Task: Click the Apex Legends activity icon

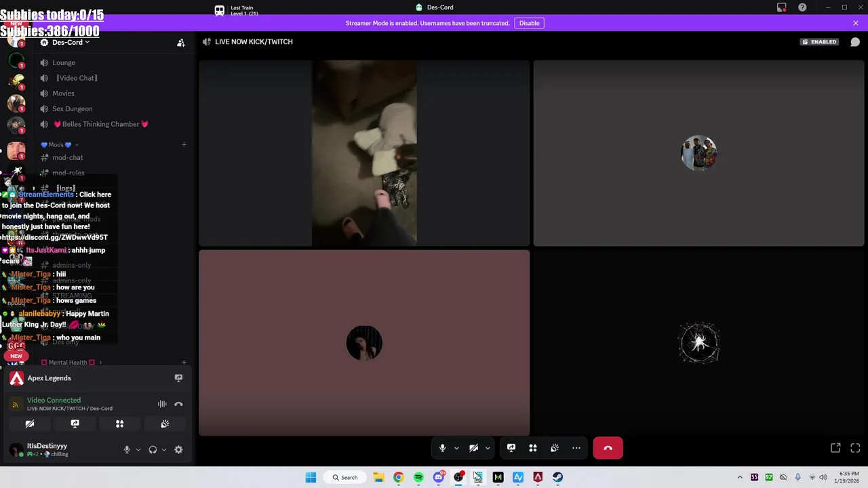Action: click(16, 378)
